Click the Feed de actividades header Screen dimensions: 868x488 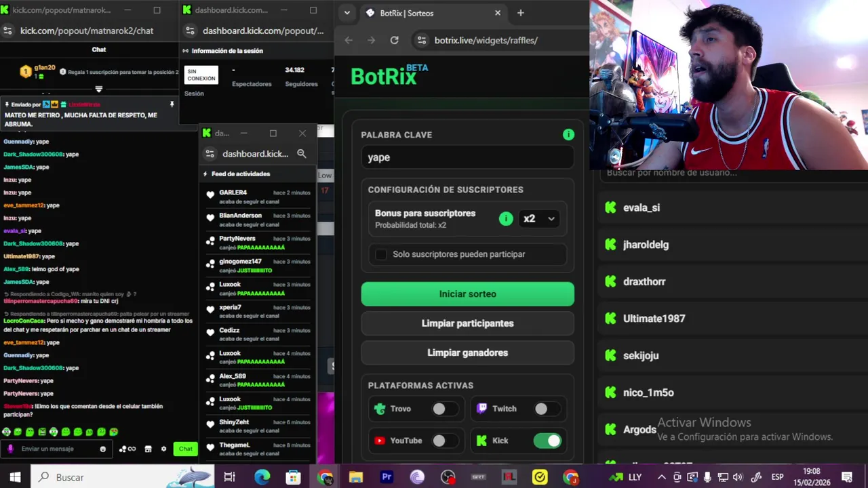tap(241, 174)
